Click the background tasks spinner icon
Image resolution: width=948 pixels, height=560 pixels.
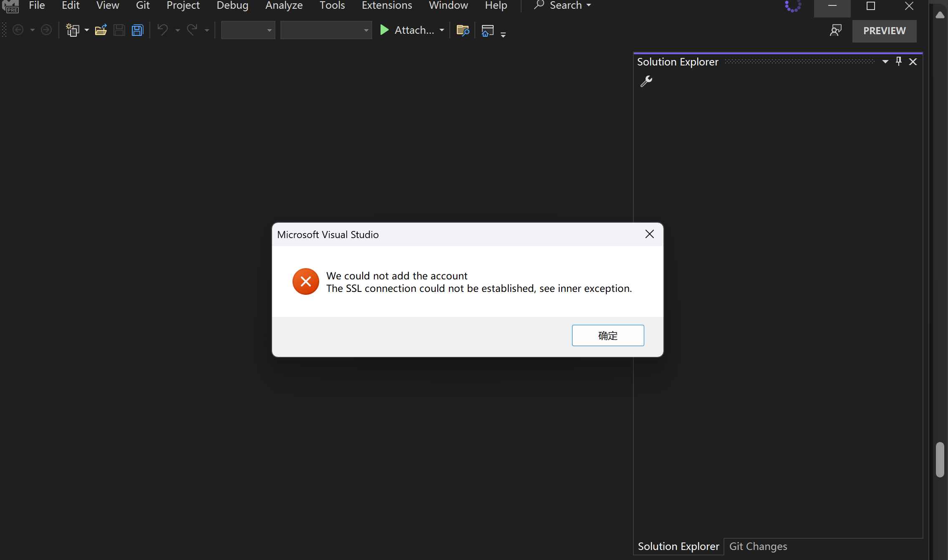point(793,6)
